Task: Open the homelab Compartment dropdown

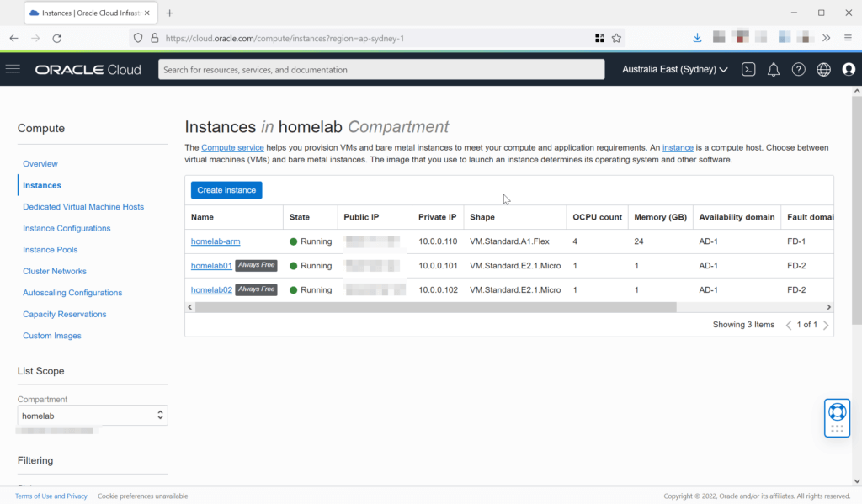Action: [x=93, y=416]
